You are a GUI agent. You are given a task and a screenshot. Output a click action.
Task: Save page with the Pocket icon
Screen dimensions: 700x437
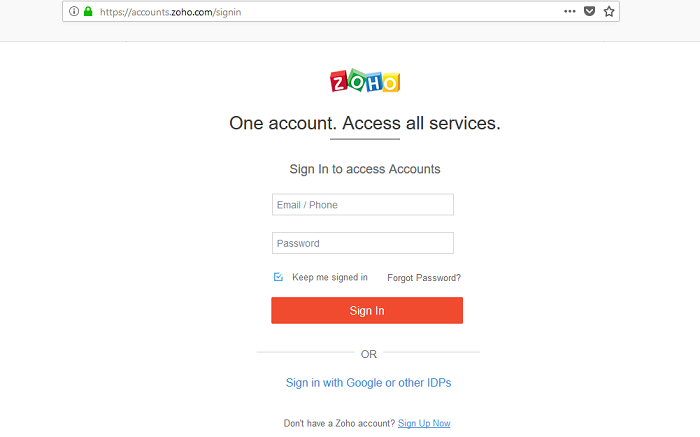[589, 12]
